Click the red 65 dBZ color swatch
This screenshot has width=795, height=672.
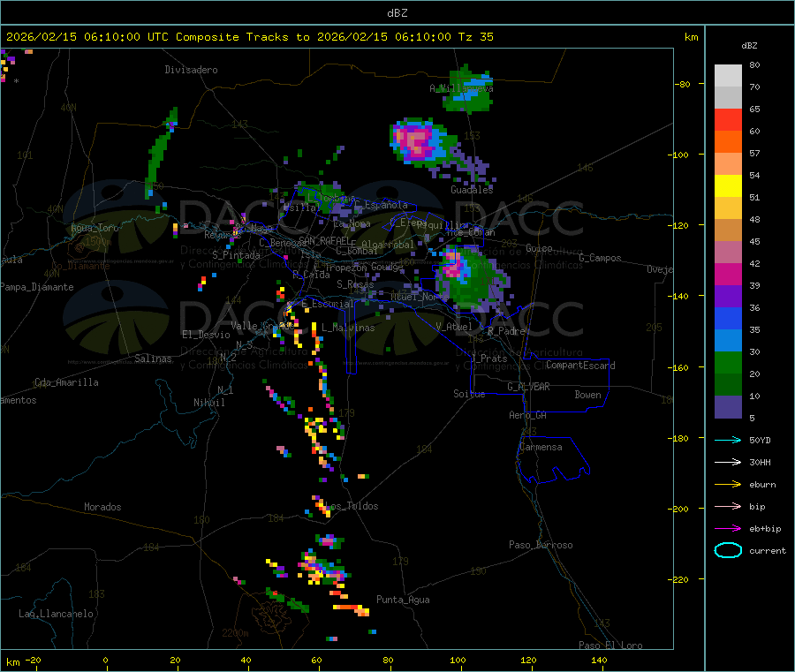(728, 119)
